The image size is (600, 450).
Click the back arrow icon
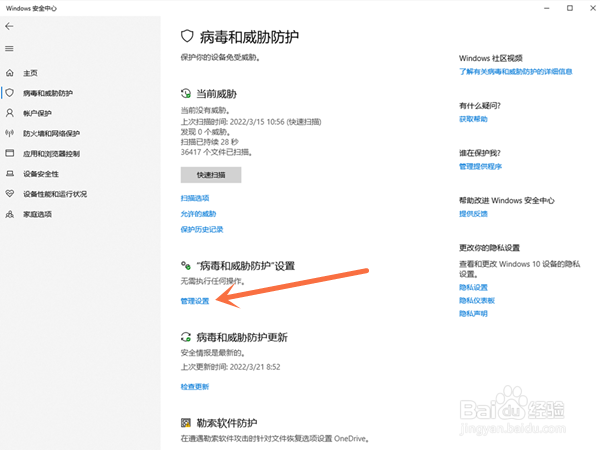[x=9, y=26]
